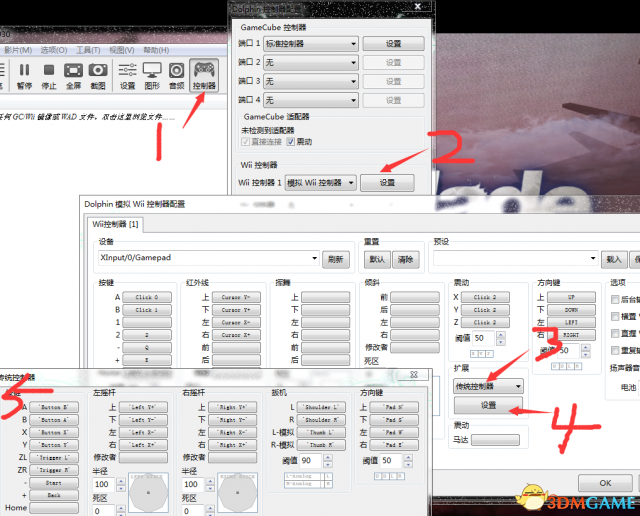This screenshot has width=640, height=516.
Task: Open the 端口 4 controller dropdown
Action: pos(311,100)
